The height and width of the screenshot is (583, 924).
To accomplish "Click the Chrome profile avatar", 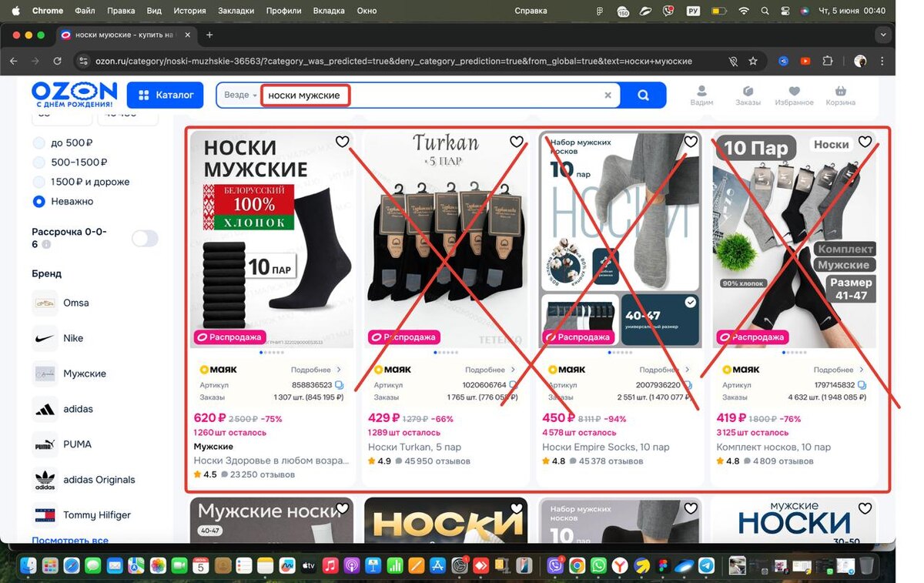I will tap(860, 61).
